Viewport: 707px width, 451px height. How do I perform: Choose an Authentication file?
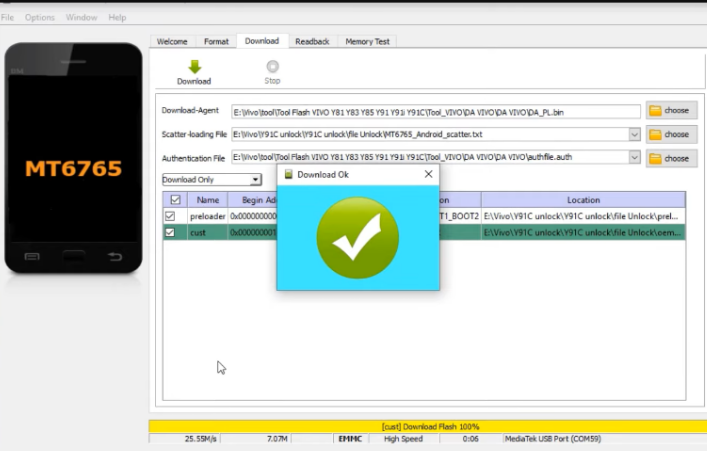click(x=671, y=158)
